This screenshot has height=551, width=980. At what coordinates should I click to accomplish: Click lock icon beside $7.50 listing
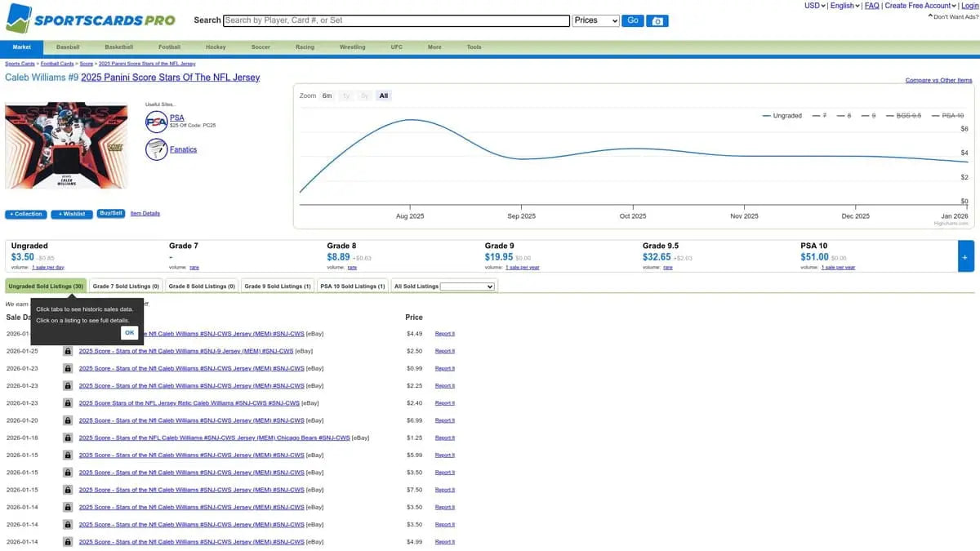(x=68, y=490)
